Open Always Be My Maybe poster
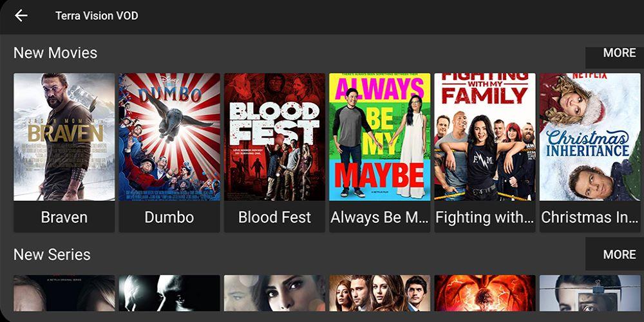The image size is (644, 322). 379,137
